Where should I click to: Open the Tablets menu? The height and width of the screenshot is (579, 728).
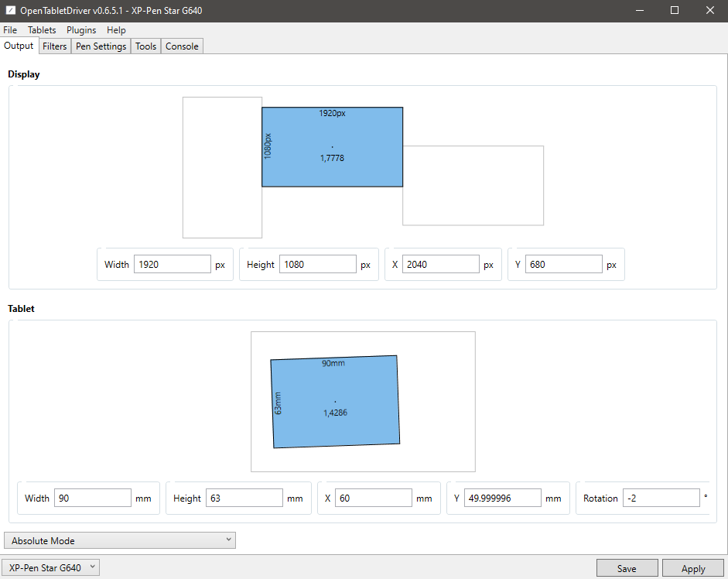point(42,30)
